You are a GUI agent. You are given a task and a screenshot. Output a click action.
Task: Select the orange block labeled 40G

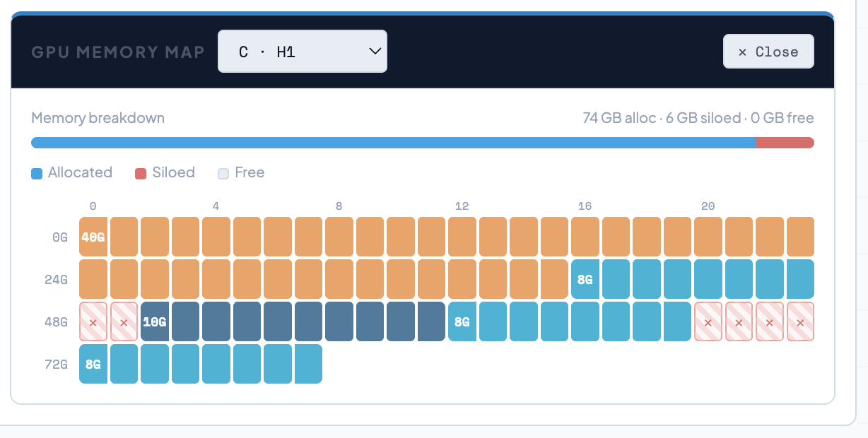93,237
